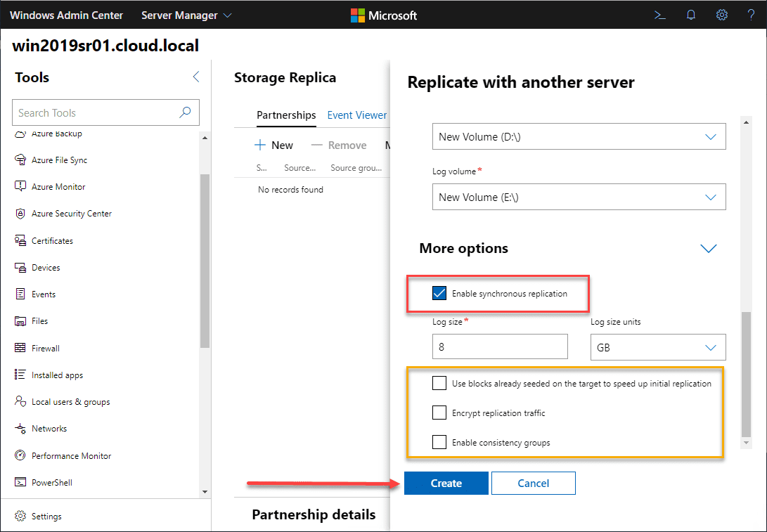
Task: Uncheck Enable synchronous replication
Action: click(439, 294)
